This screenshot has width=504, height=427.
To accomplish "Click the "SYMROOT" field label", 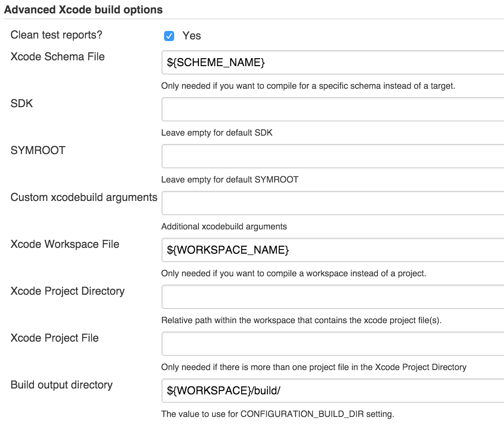I will click(38, 150).
